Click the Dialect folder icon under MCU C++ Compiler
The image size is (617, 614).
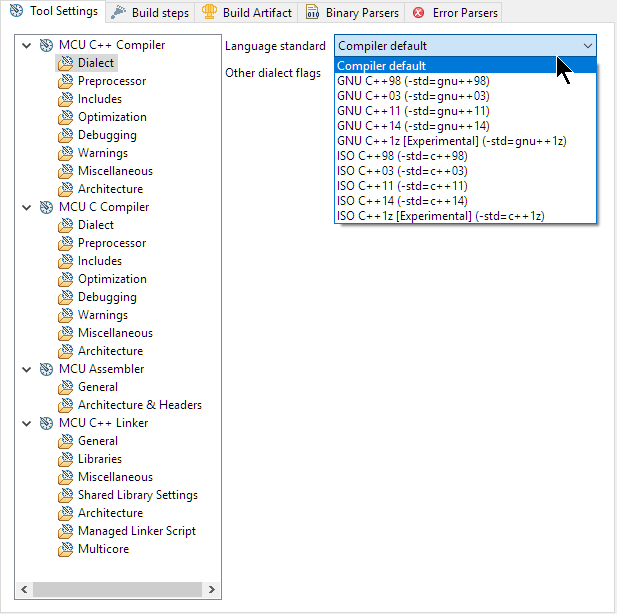(65, 63)
